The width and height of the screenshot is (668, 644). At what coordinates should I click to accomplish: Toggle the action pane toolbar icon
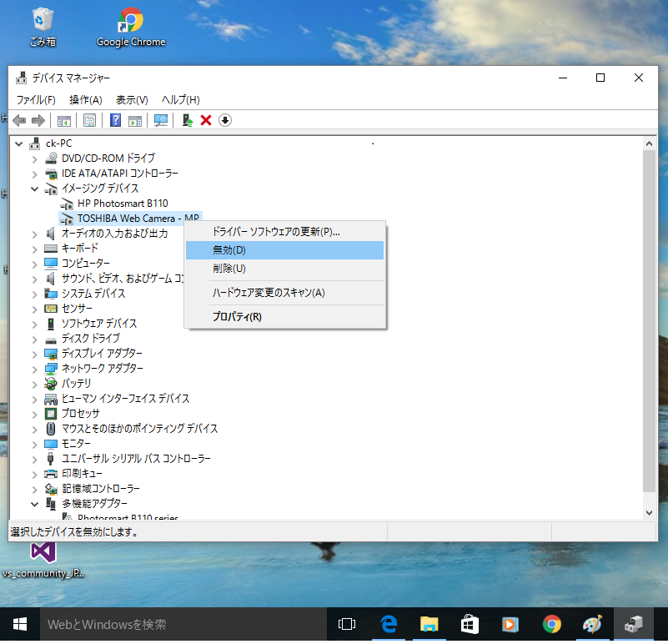click(135, 121)
